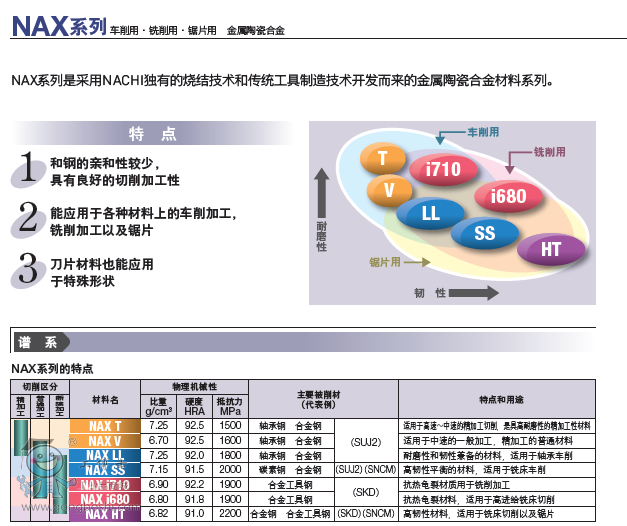The image size is (627, 526).
Task: Select the NAX i710 material cell
Action: tap(105, 485)
